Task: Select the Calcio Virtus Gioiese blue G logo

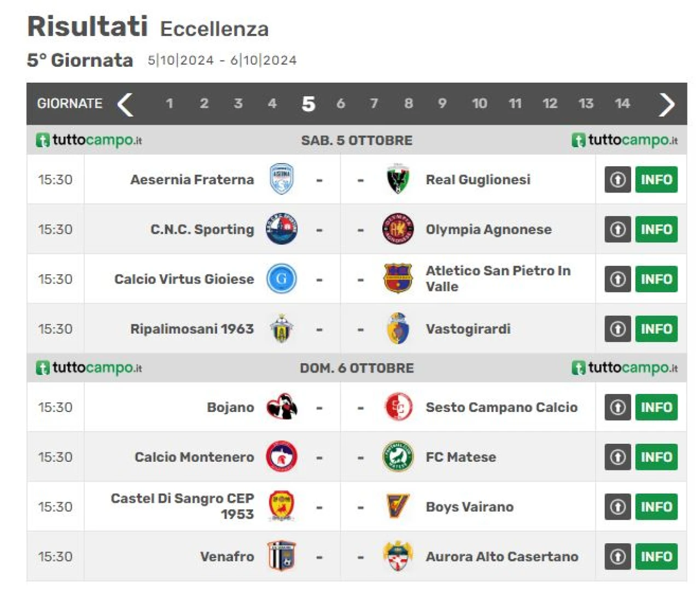Action: pyautogui.click(x=282, y=278)
